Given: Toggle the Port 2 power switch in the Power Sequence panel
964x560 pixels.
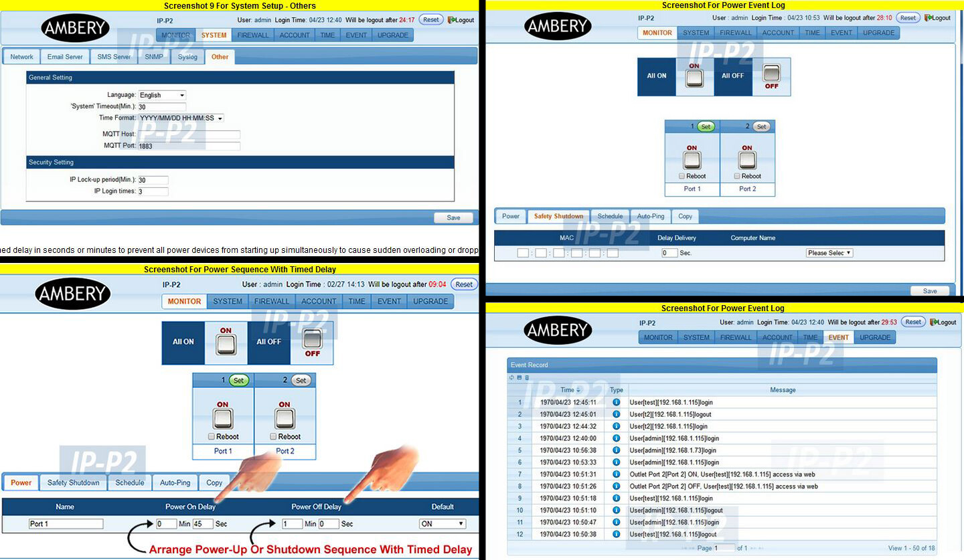Looking at the screenshot, I should [x=285, y=419].
